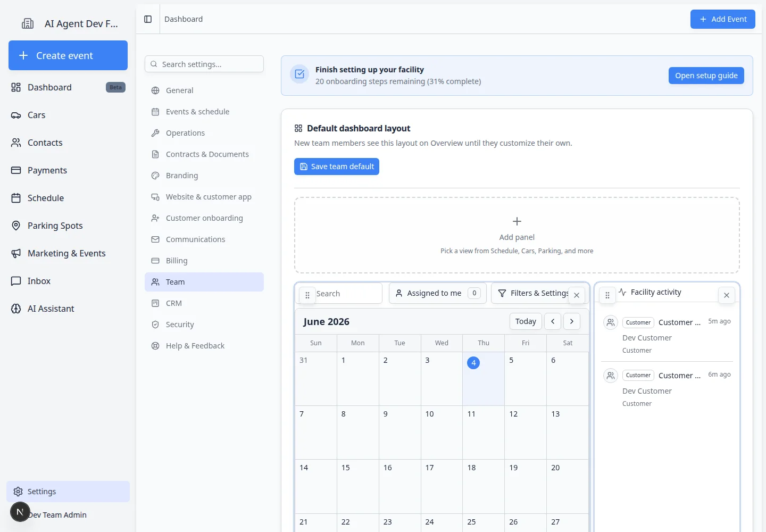Click the first Customer activity avatar icon
This screenshot has width=766, height=532.
point(611,322)
